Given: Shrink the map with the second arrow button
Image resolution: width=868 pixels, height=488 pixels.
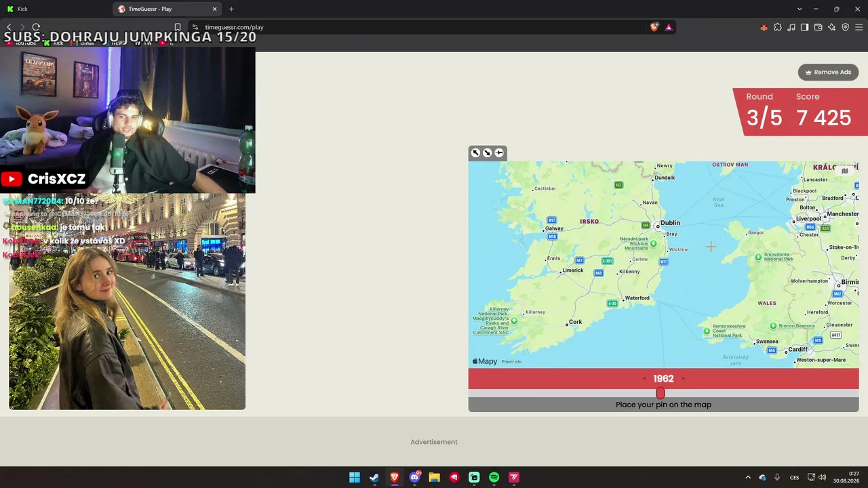Looking at the screenshot, I should point(487,152).
